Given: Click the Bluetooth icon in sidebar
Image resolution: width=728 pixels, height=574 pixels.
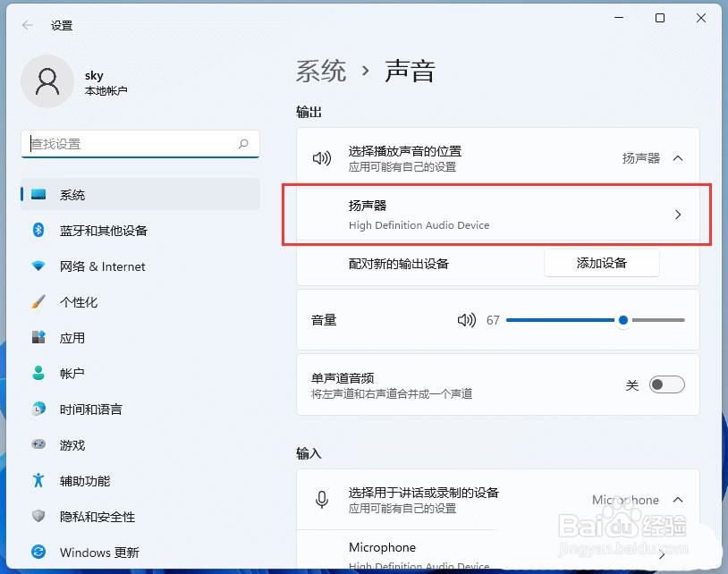Looking at the screenshot, I should tap(38, 230).
